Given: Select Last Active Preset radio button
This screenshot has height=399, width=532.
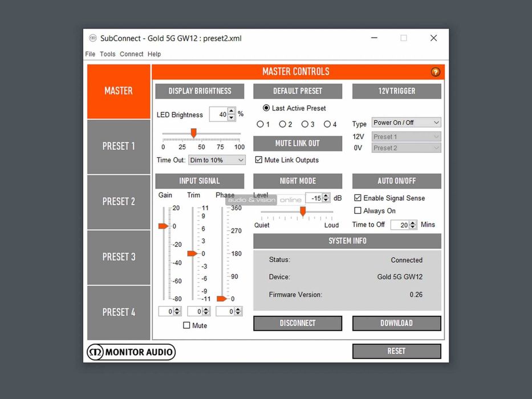Looking at the screenshot, I should 266,108.
